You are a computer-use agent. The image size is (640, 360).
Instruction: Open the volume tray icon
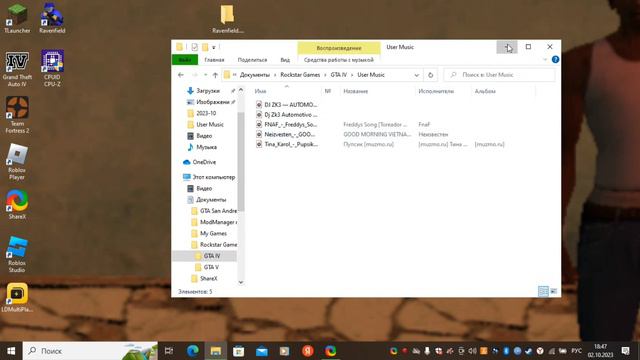coord(472,351)
